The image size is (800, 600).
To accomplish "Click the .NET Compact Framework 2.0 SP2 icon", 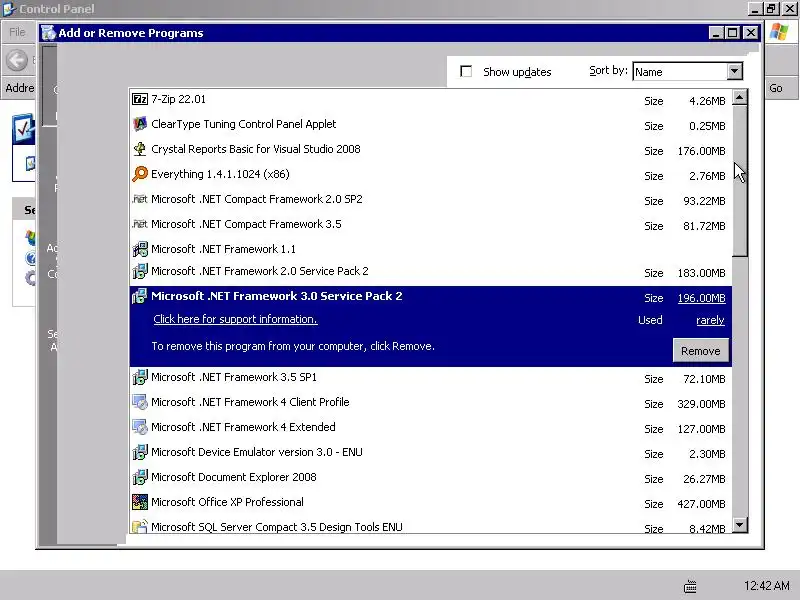I will point(140,199).
